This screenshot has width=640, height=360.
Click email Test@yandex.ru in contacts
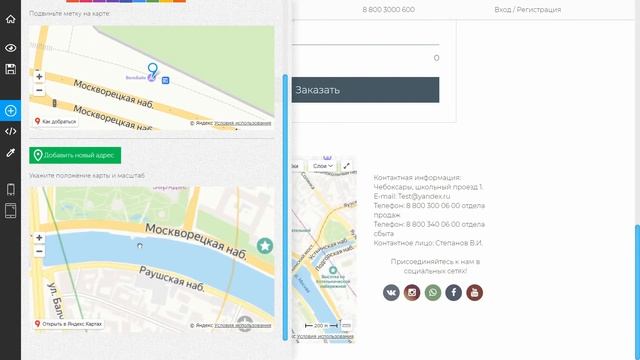tap(424, 196)
